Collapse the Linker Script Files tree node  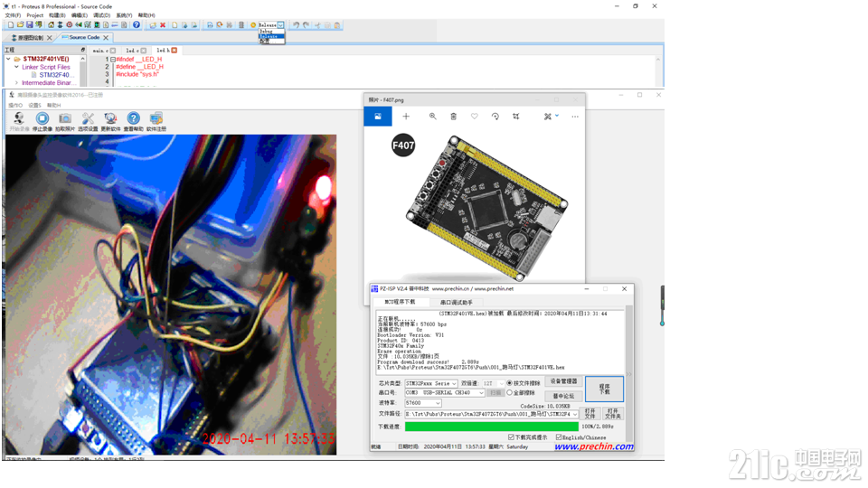point(16,67)
